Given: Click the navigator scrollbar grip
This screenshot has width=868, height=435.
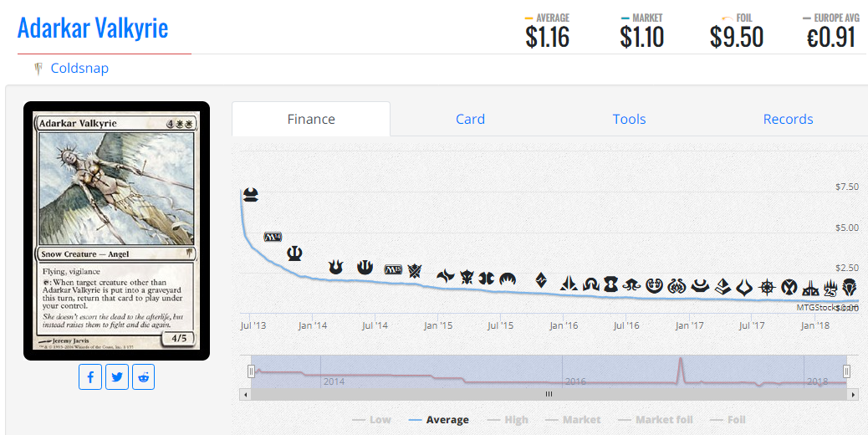Looking at the screenshot, I should [x=549, y=394].
